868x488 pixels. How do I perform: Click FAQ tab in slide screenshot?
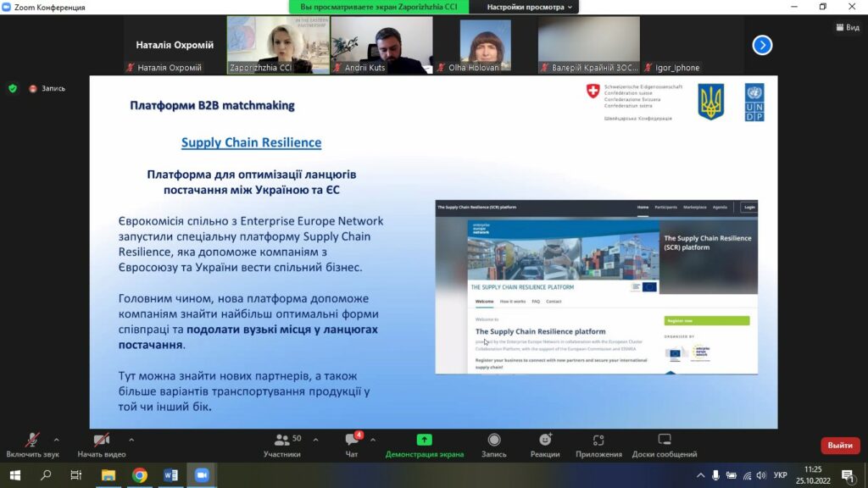(x=536, y=302)
